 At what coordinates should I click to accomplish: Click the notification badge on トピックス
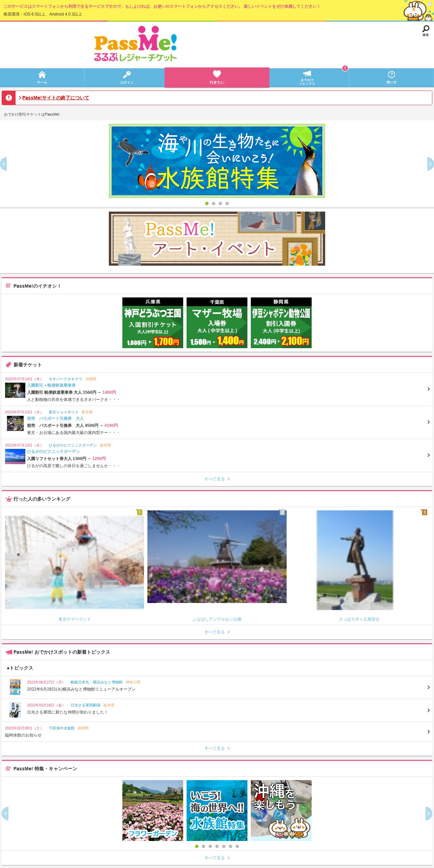pos(345,68)
